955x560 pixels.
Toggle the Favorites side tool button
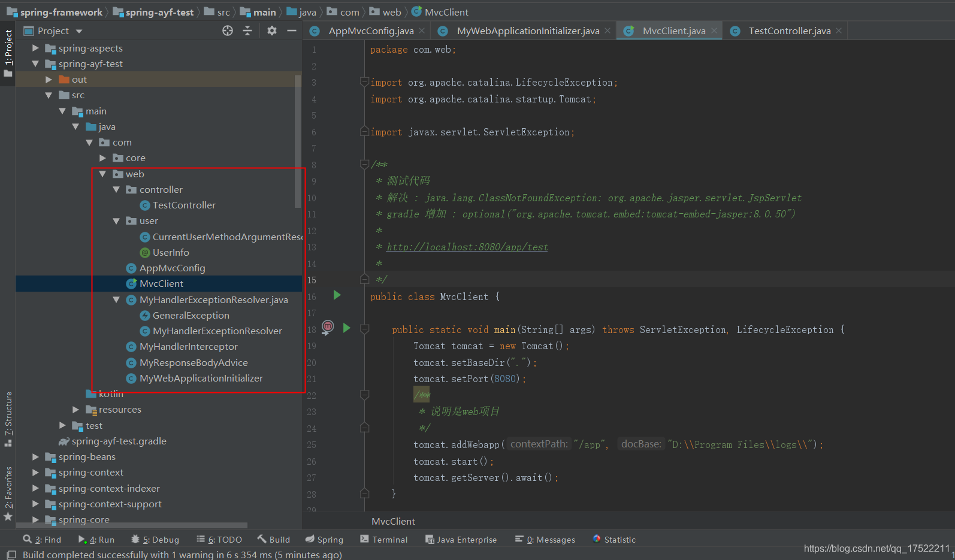click(x=8, y=493)
